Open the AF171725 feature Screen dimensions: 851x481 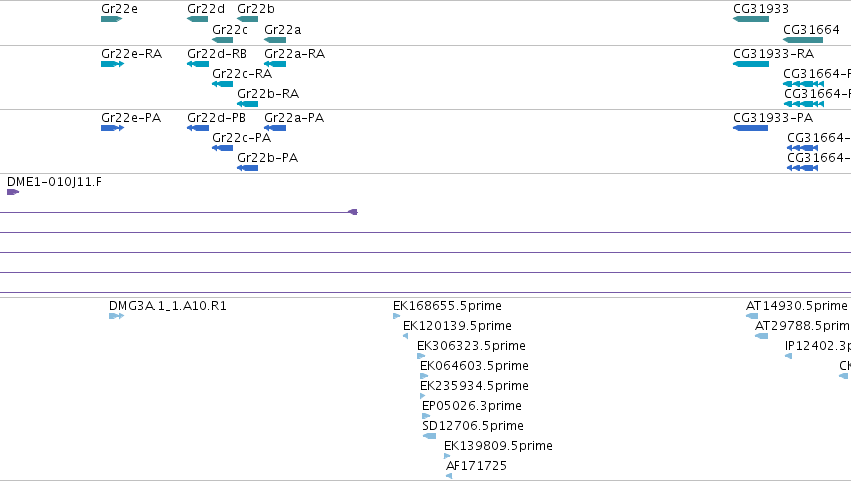(476, 466)
